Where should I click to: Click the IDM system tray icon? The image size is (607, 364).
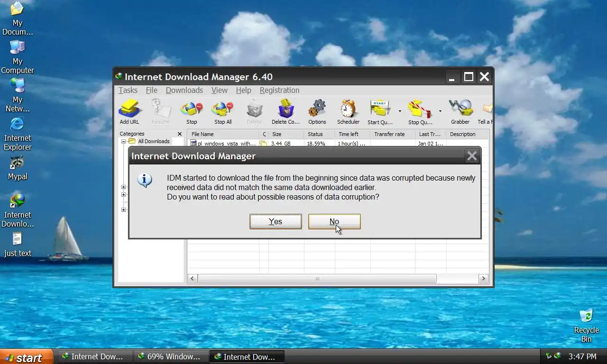point(557,356)
